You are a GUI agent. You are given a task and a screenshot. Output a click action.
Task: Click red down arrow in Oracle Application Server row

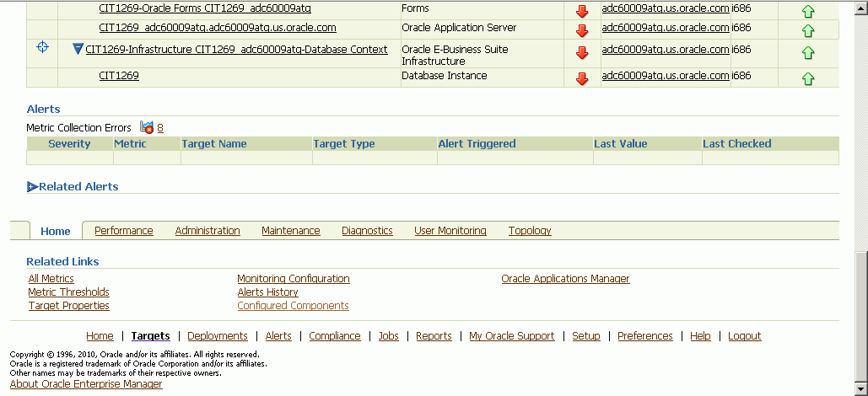(582, 29)
